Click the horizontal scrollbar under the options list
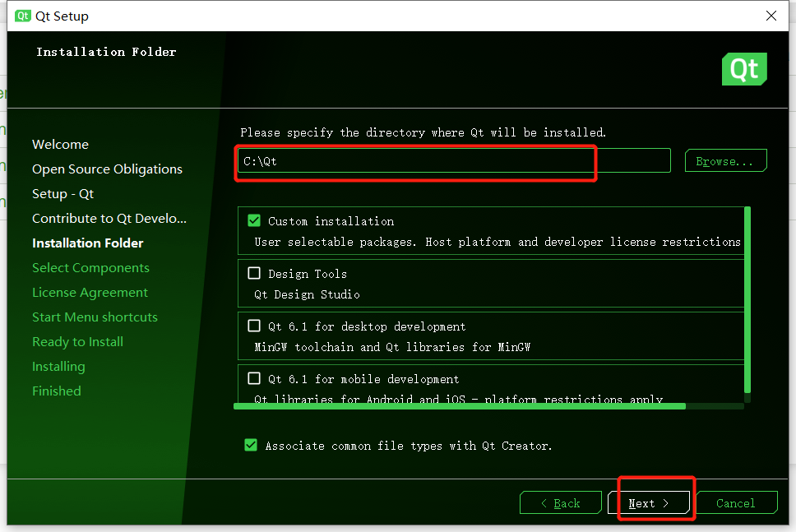796x532 pixels. (460, 406)
